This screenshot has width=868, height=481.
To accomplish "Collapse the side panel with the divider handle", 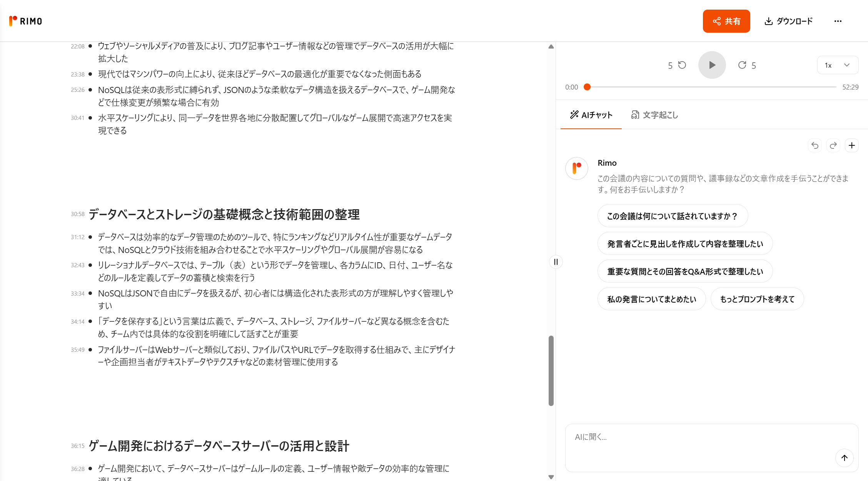I will coord(556,262).
